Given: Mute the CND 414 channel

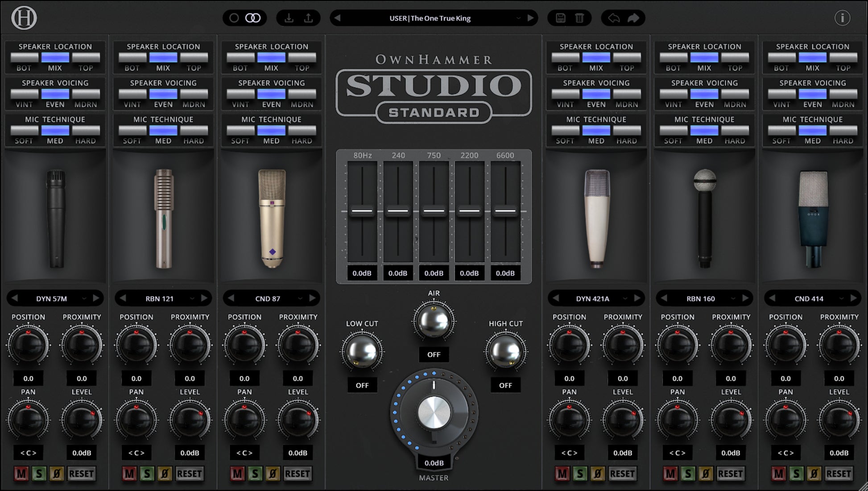Looking at the screenshot, I should pos(778,474).
